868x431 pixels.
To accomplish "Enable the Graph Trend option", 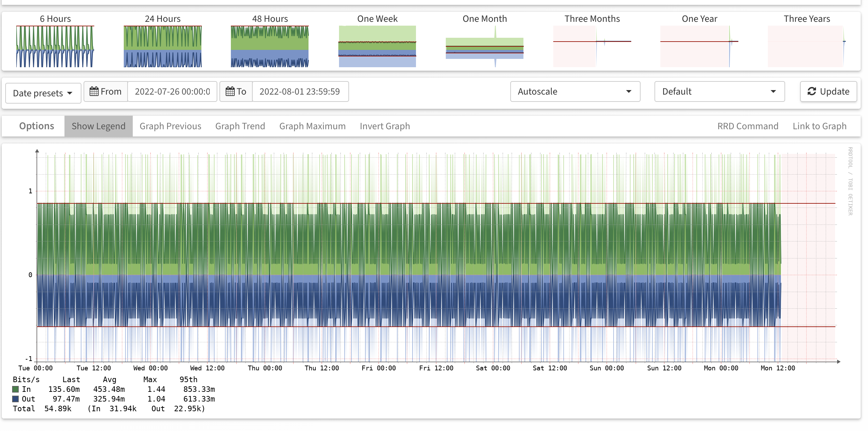I will [x=240, y=126].
